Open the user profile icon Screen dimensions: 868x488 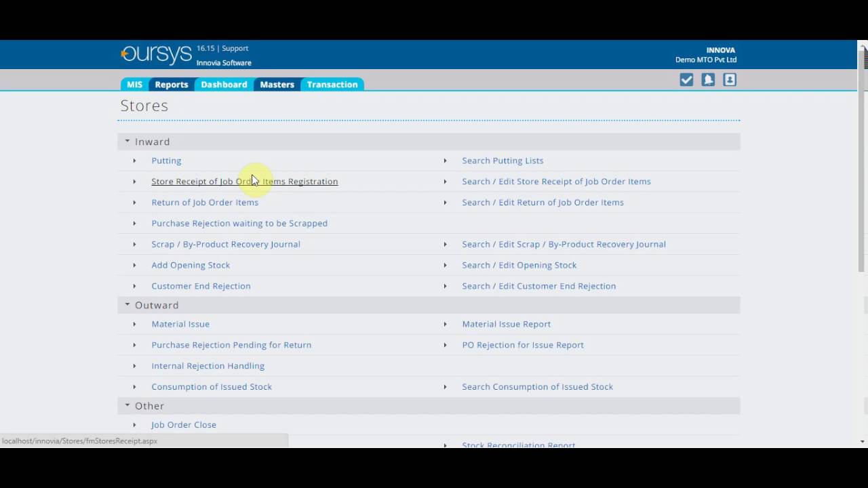(x=730, y=80)
